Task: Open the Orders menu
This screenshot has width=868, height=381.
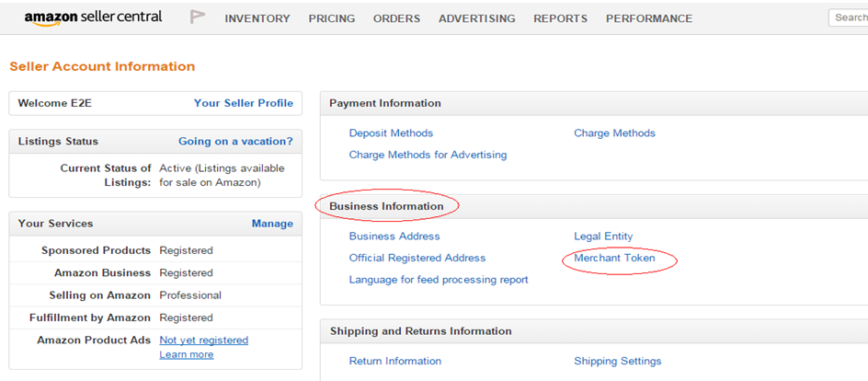Action: coord(396,18)
